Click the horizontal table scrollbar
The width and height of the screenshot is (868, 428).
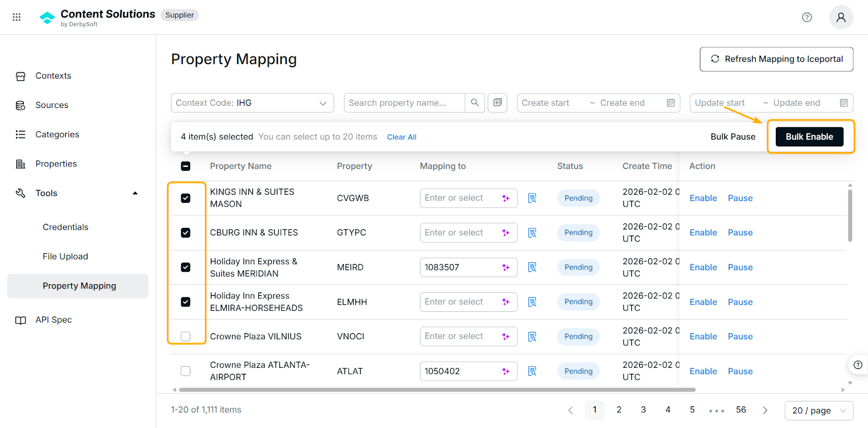pos(437,389)
